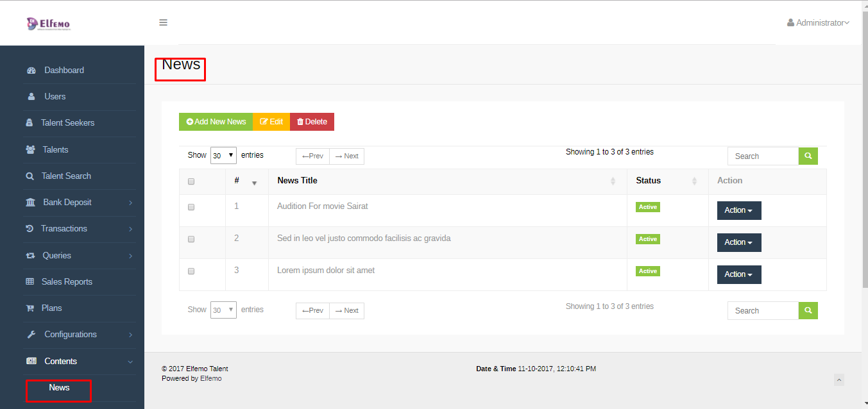Click the Plans cart icon
The width and height of the screenshot is (868, 409).
coord(30,308)
